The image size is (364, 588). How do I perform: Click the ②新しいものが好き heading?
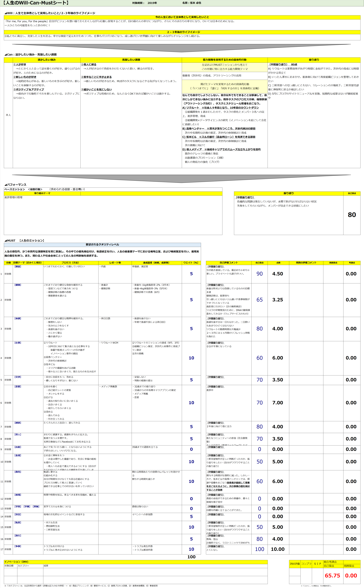(25, 77)
